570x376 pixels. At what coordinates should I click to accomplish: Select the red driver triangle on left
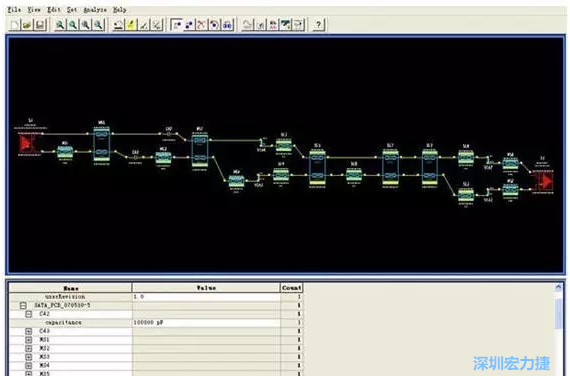point(27,143)
